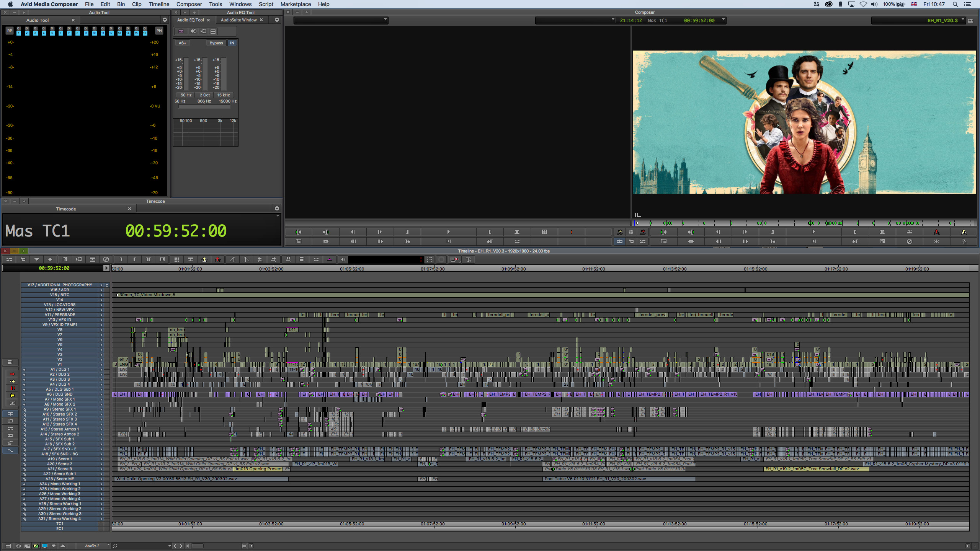The height and width of the screenshot is (551, 980).
Task: Click the 15 kHz high shelf button
Action: (x=224, y=95)
